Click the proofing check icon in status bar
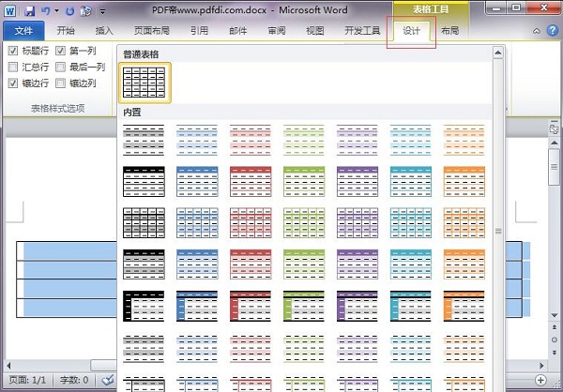 (x=108, y=380)
